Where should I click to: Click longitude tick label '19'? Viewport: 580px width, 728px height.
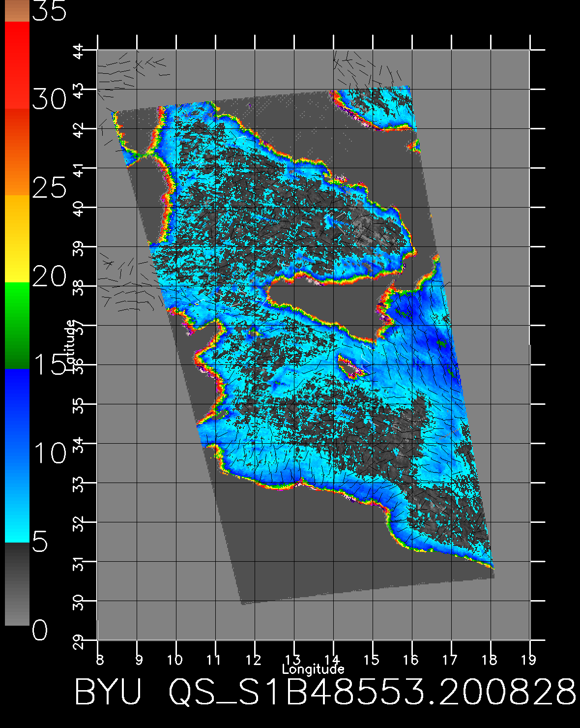529,659
